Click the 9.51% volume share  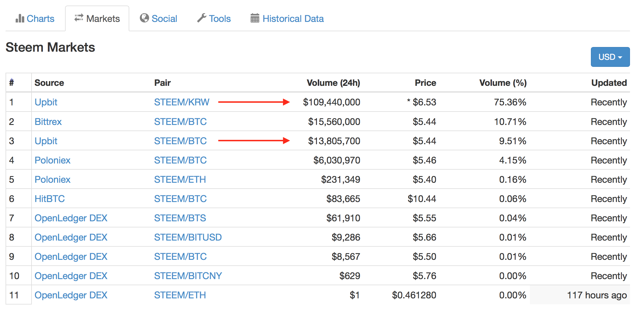tap(513, 141)
